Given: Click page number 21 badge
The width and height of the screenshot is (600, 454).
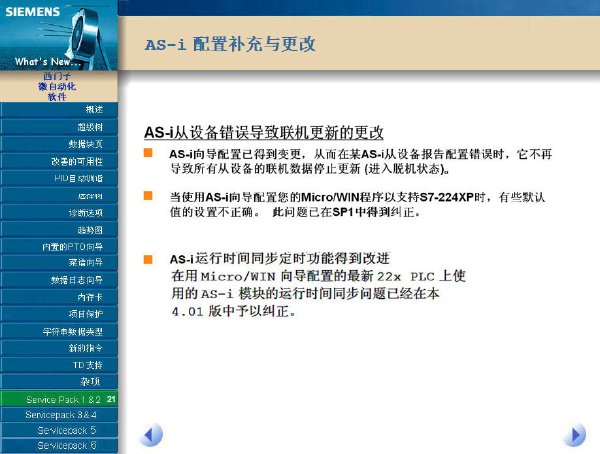Looking at the screenshot, I should click(111, 399).
